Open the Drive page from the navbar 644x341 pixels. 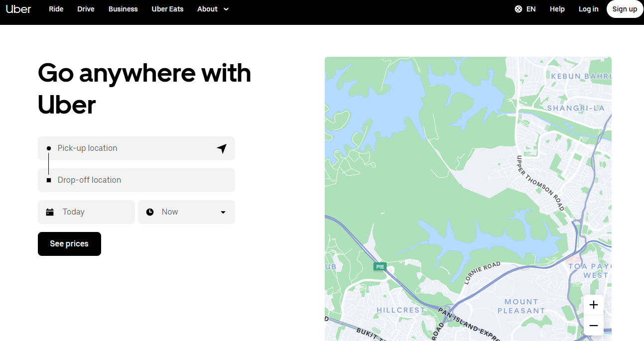tap(86, 9)
